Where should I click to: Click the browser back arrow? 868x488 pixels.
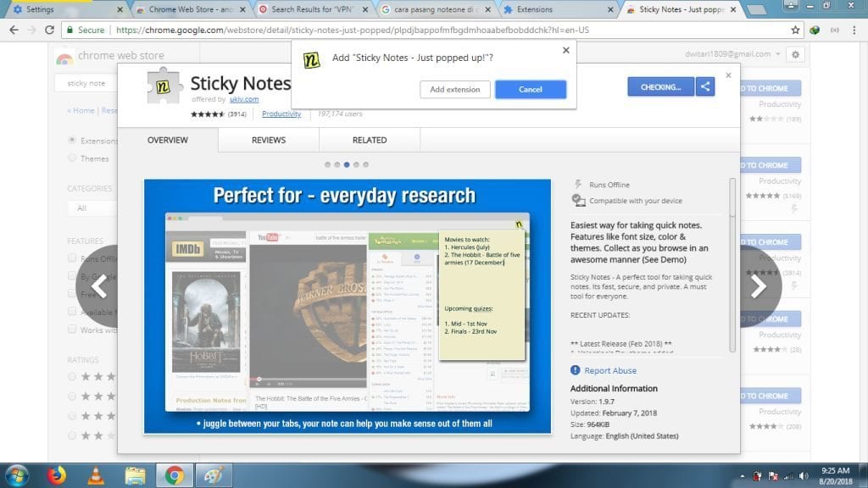[14, 30]
